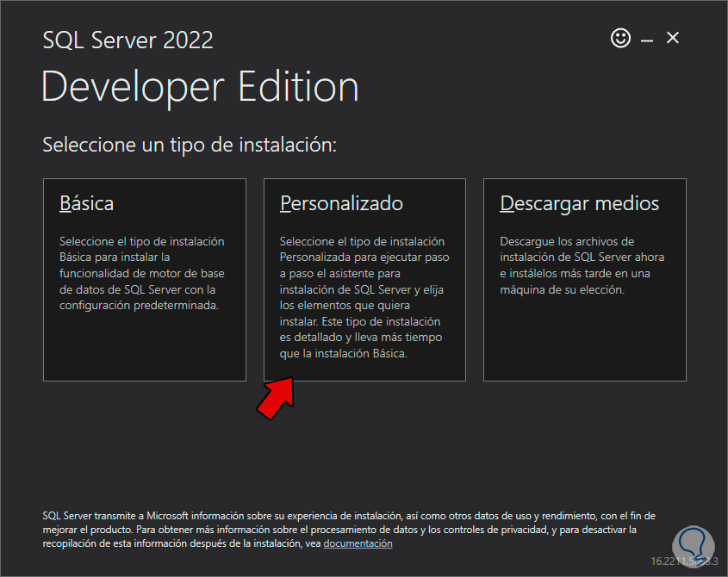The width and height of the screenshot is (728, 577).
Task: Close the SQL Server installer window
Action: click(x=673, y=38)
